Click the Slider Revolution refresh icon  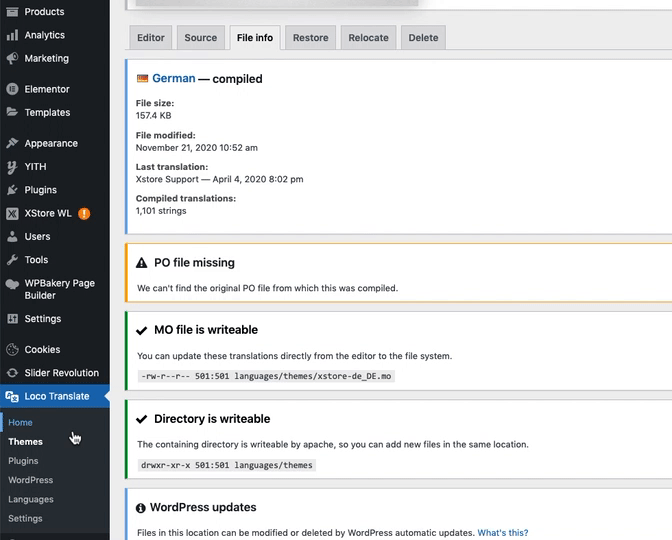12,373
